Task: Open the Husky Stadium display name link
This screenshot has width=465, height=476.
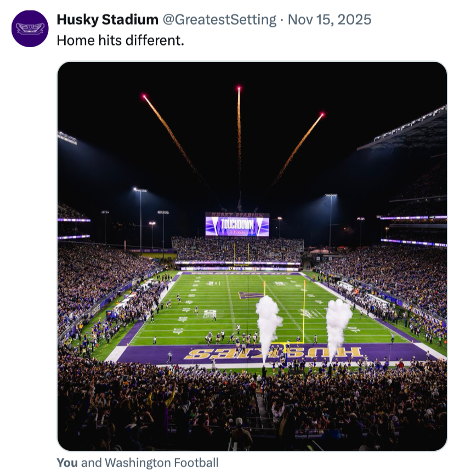Action: point(107,20)
